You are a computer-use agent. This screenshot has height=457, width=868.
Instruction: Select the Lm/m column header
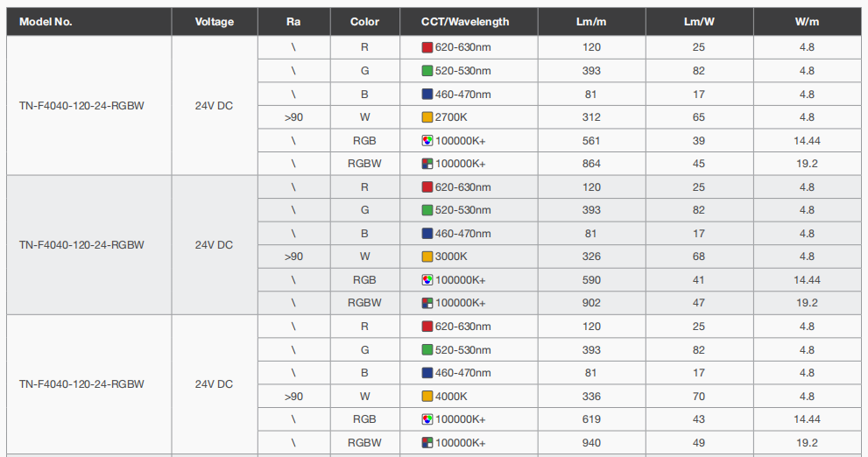[x=591, y=22]
